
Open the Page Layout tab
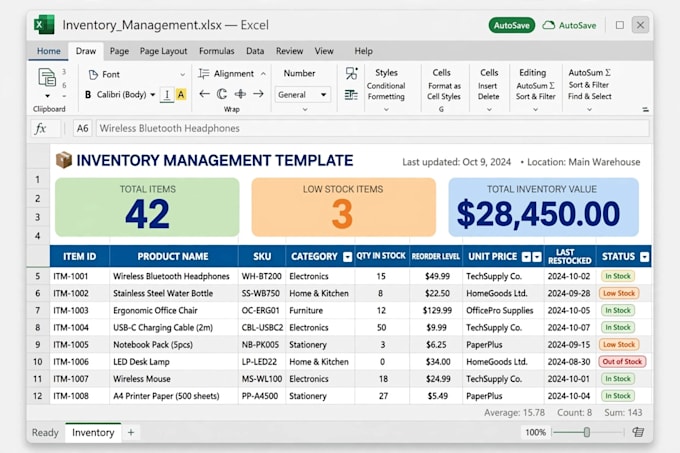pyautogui.click(x=163, y=51)
